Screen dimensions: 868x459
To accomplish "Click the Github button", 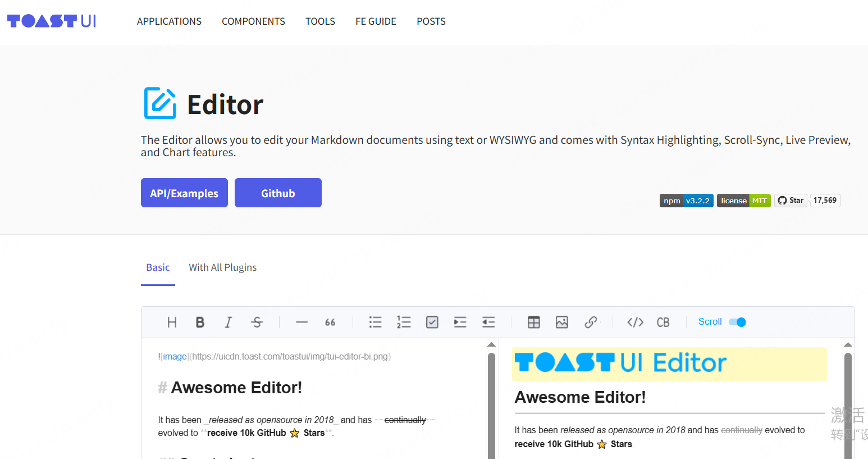I will tap(278, 193).
